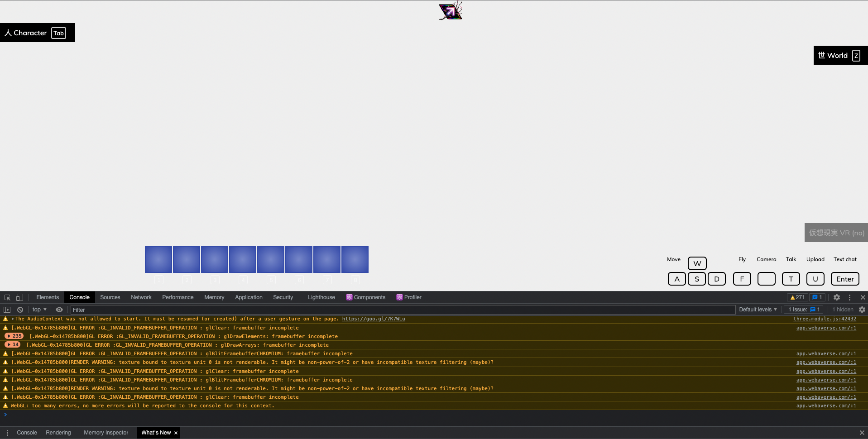
Task: Expand the grouped glDrawElements error with count 235
Action: (14, 336)
